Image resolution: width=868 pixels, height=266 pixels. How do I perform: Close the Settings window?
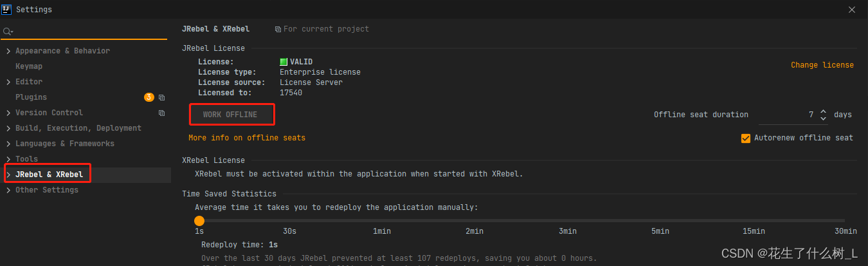point(851,10)
